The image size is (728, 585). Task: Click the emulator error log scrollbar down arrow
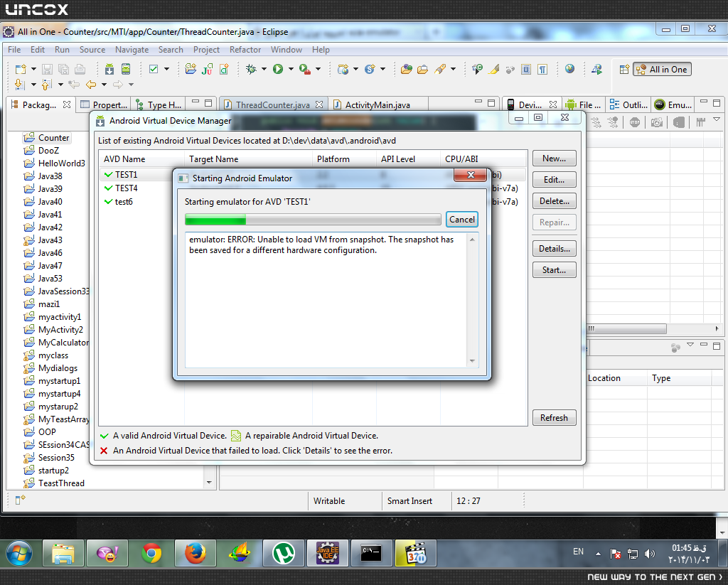tap(472, 361)
